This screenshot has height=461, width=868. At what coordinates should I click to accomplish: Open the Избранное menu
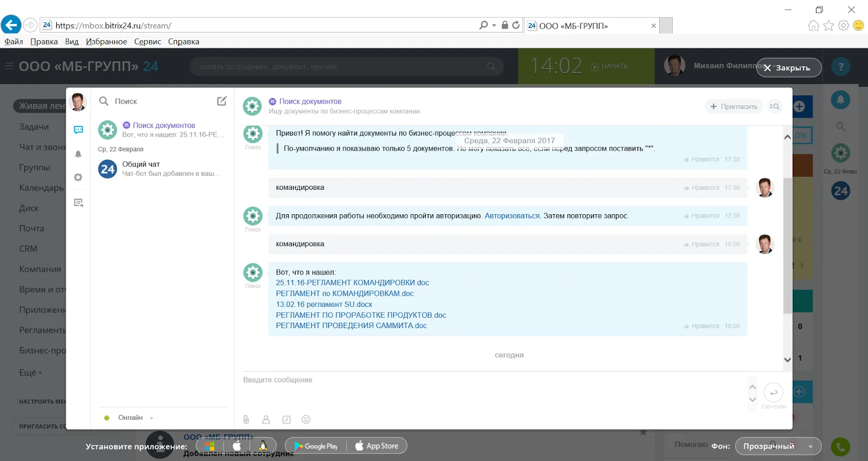(106, 42)
